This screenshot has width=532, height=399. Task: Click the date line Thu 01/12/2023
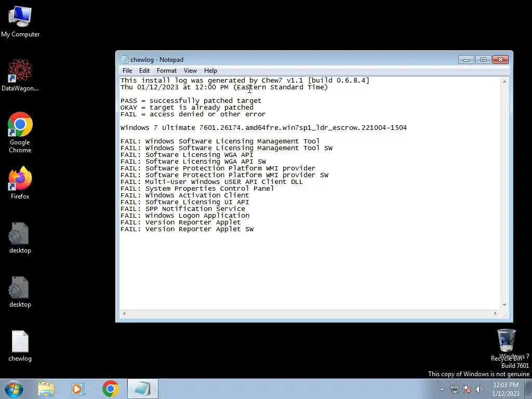pyautogui.click(x=224, y=87)
